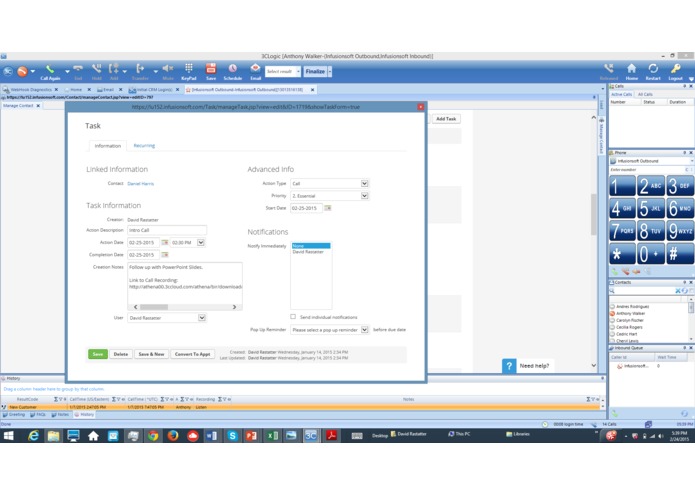Click the Mute speaker icon
The height and width of the screenshot is (494, 695).
click(x=168, y=69)
